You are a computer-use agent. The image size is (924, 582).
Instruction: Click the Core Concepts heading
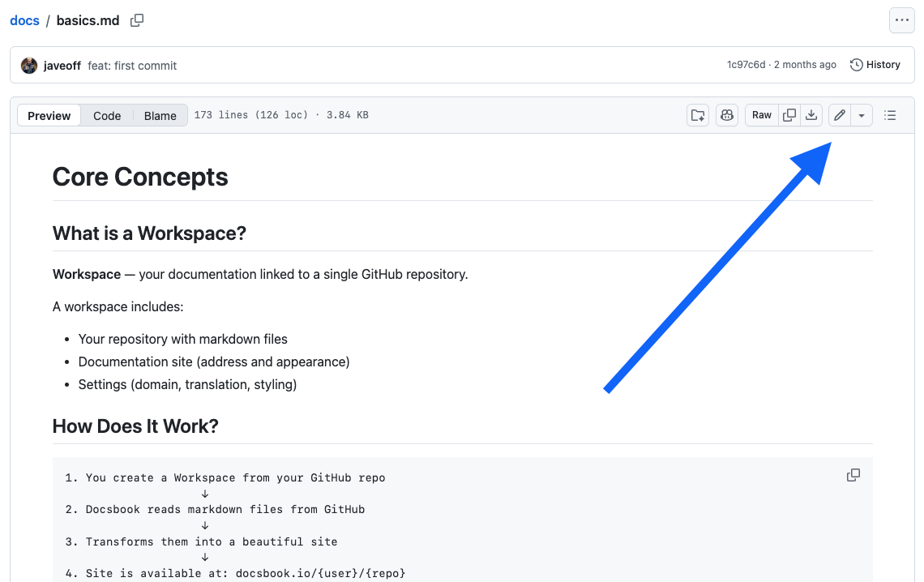tap(140, 177)
